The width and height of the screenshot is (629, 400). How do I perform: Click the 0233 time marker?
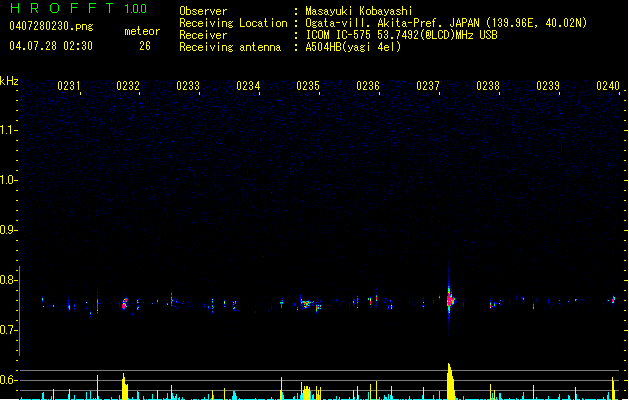pyautogui.click(x=188, y=86)
